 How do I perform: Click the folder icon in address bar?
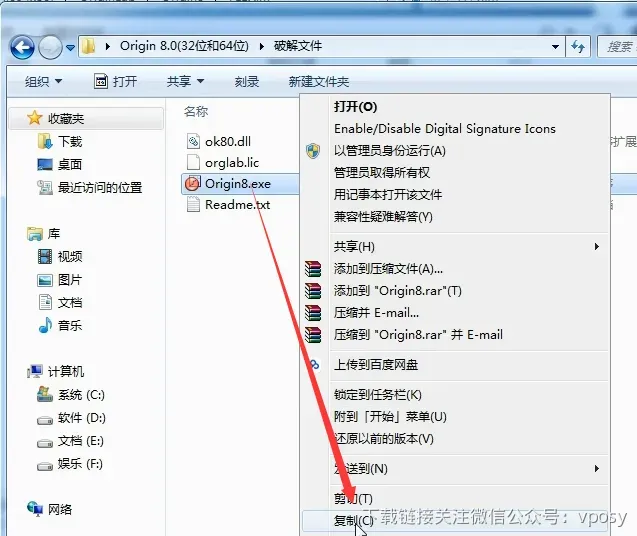point(88,46)
